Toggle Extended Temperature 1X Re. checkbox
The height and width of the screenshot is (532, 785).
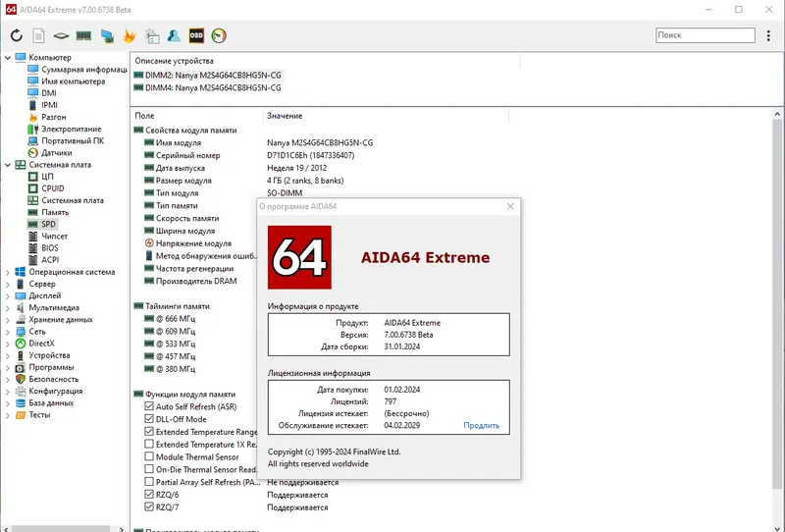click(149, 444)
